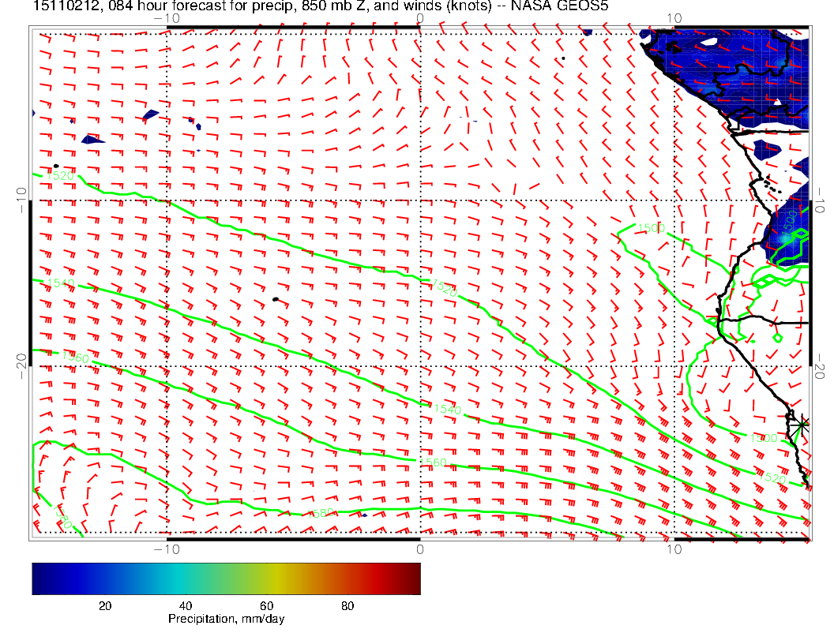The width and height of the screenshot is (834, 644).
Task: Click the 80 tick label under the colorbar
Action: (x=347, y=605)
